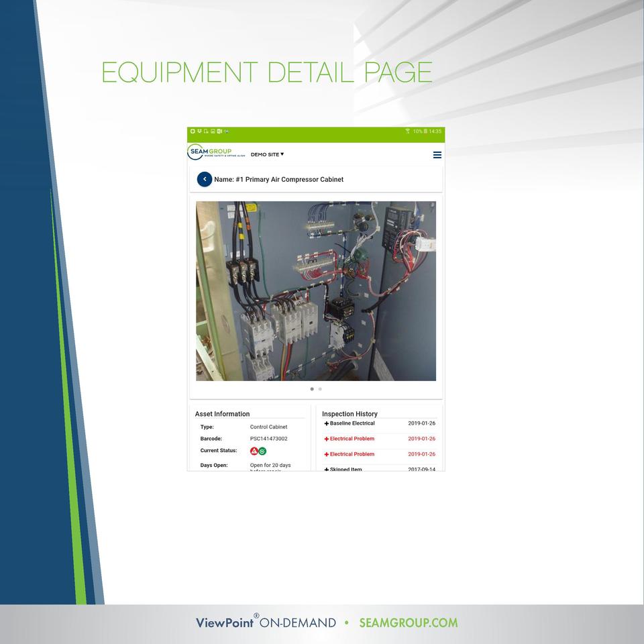
Task: Select the first carousel dot under the photo
Action: tap(312, 388)
